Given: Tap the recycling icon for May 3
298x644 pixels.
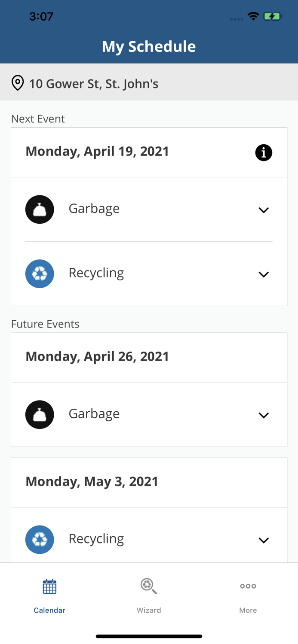Looking at the screenshot, I should coord(40,539).
